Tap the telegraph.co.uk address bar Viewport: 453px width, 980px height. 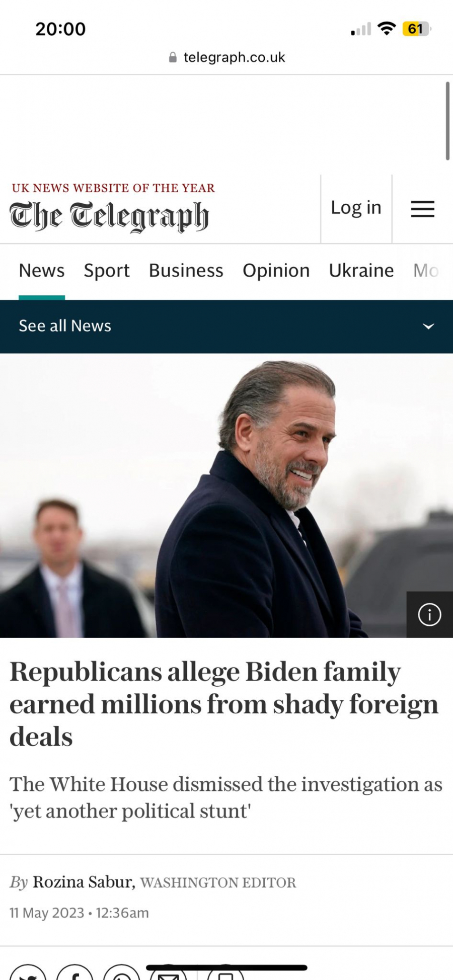point(234,58)
